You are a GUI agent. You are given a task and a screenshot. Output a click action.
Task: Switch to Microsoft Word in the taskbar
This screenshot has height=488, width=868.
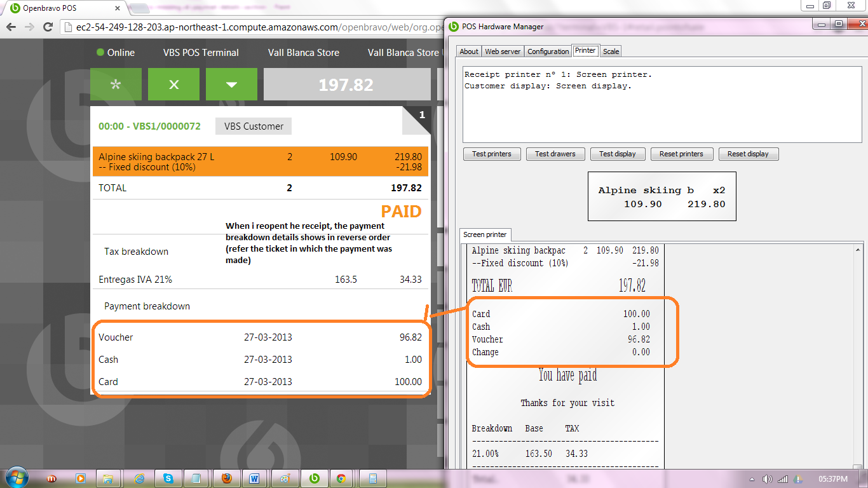point(255,478)
